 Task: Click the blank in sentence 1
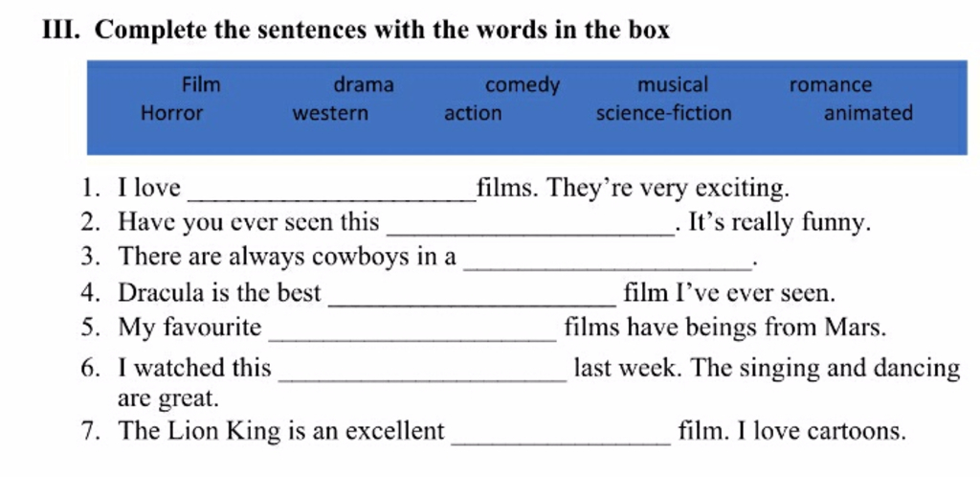coord(332,193)
